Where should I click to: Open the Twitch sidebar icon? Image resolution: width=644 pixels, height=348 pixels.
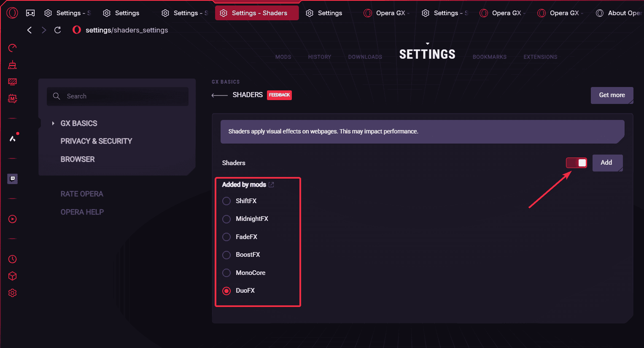13,179
